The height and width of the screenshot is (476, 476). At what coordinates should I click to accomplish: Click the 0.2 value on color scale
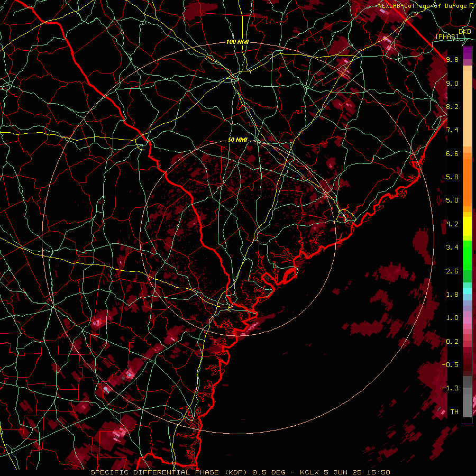tap(452, 342)
